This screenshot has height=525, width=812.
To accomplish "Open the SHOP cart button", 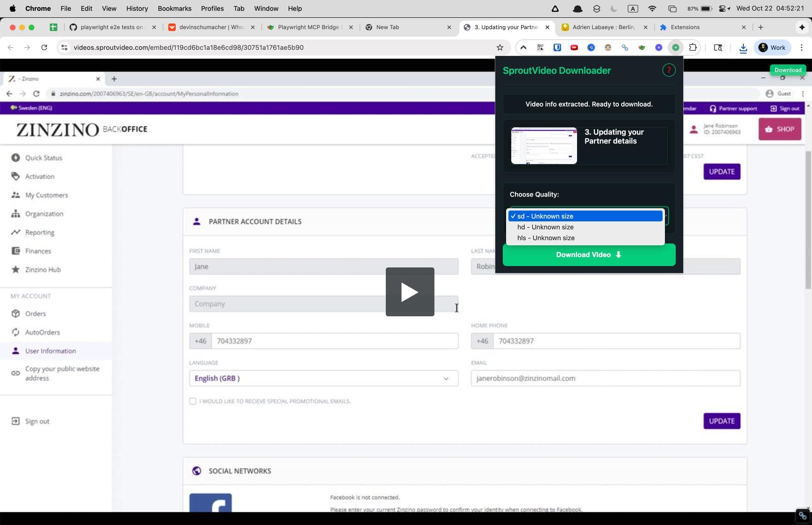I will pos(780,129).
